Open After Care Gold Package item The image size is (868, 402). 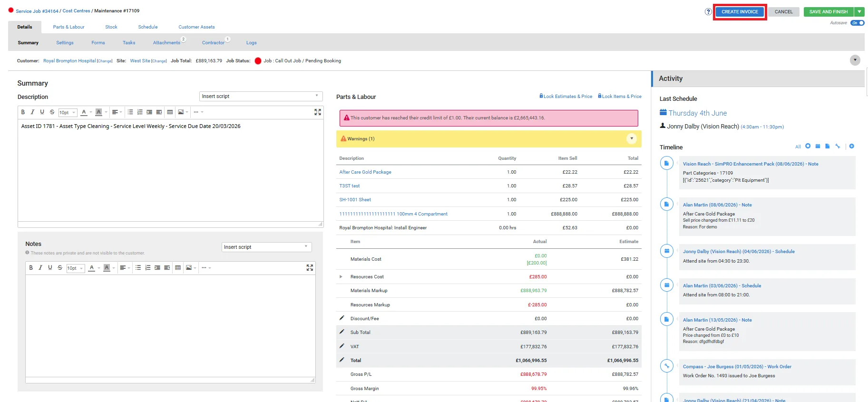(365, 172)
